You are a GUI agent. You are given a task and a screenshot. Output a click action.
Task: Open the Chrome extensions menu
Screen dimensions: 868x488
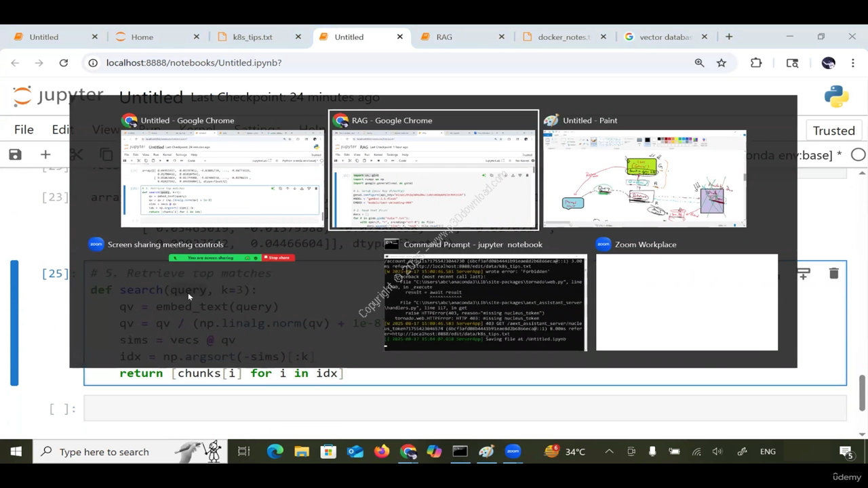pyautogui.click(x=756, y=62)
